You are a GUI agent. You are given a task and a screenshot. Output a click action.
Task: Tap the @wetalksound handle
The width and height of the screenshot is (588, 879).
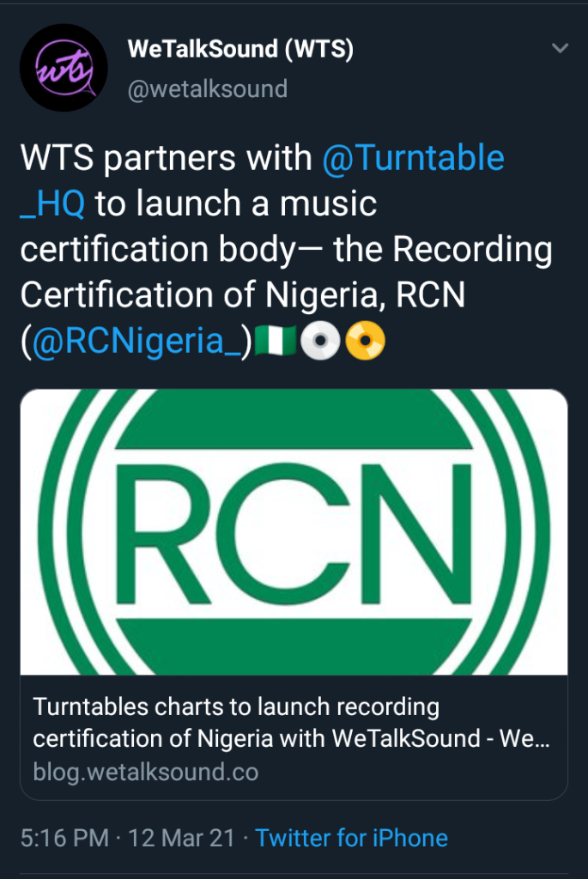[x=207, y=89]
